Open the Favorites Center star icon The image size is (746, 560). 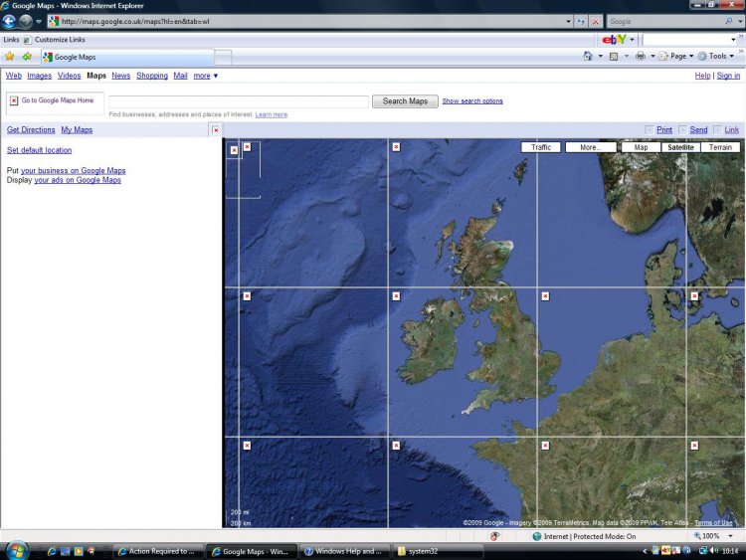point(10,57)
